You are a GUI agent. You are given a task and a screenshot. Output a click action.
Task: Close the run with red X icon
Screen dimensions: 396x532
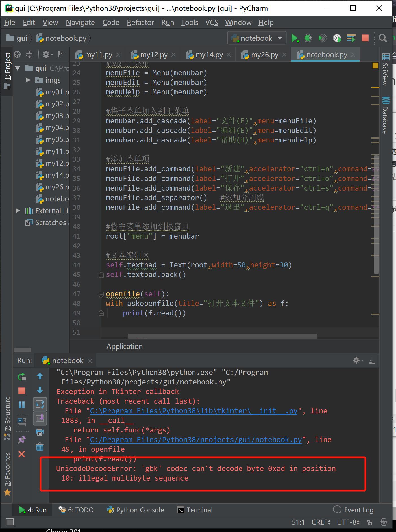click(22, 454)
